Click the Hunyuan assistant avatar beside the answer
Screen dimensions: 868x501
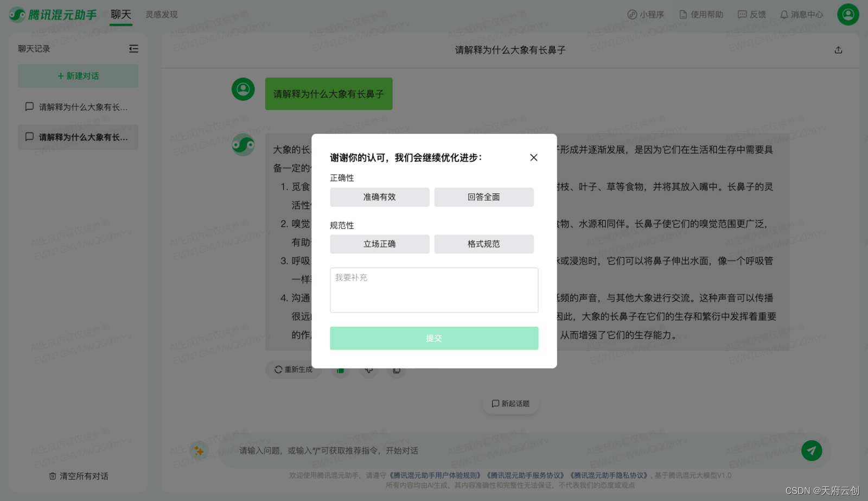243,145
